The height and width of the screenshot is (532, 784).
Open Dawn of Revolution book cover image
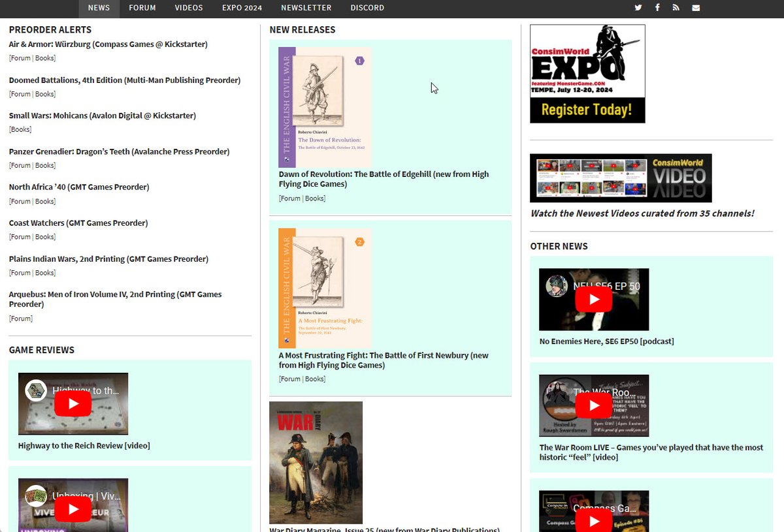[325, 107]
